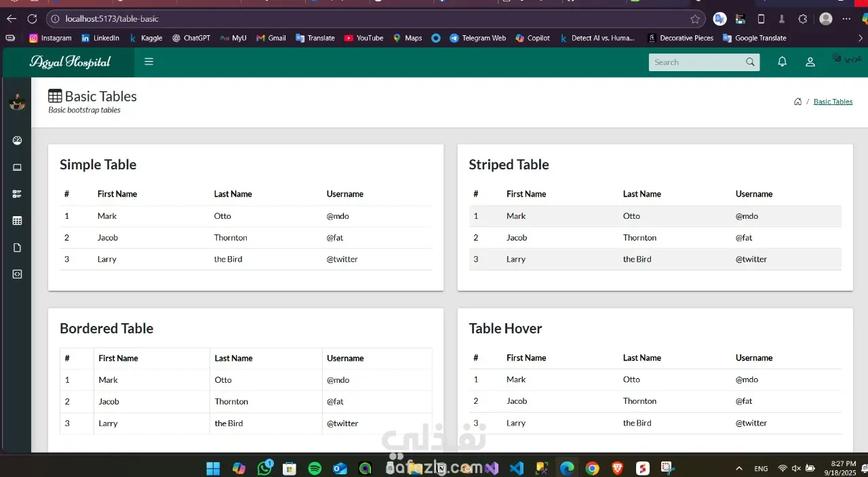The image size is (868, 477).
Task: Open Spotify from taskbar
Action: coord(315,468)
